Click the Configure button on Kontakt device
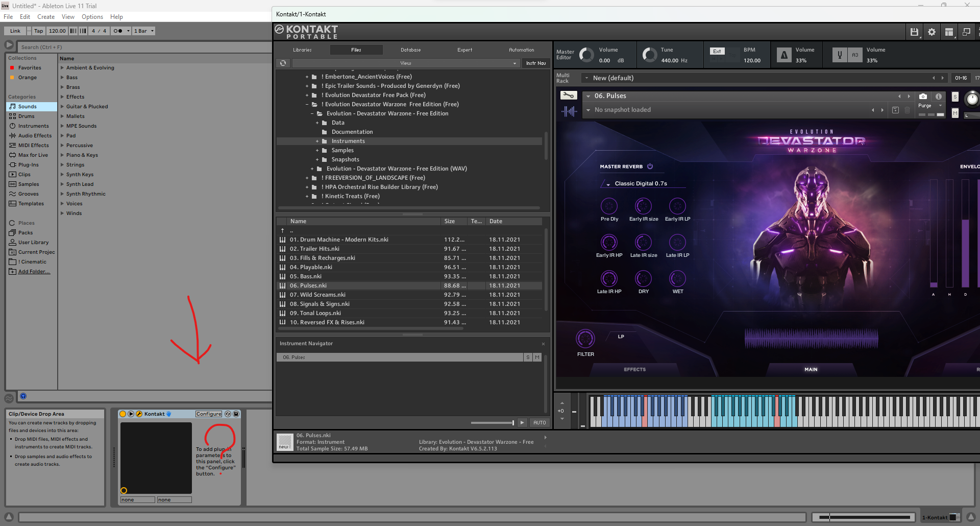Screen dimensions: 980x526 (x=209, y=414)
